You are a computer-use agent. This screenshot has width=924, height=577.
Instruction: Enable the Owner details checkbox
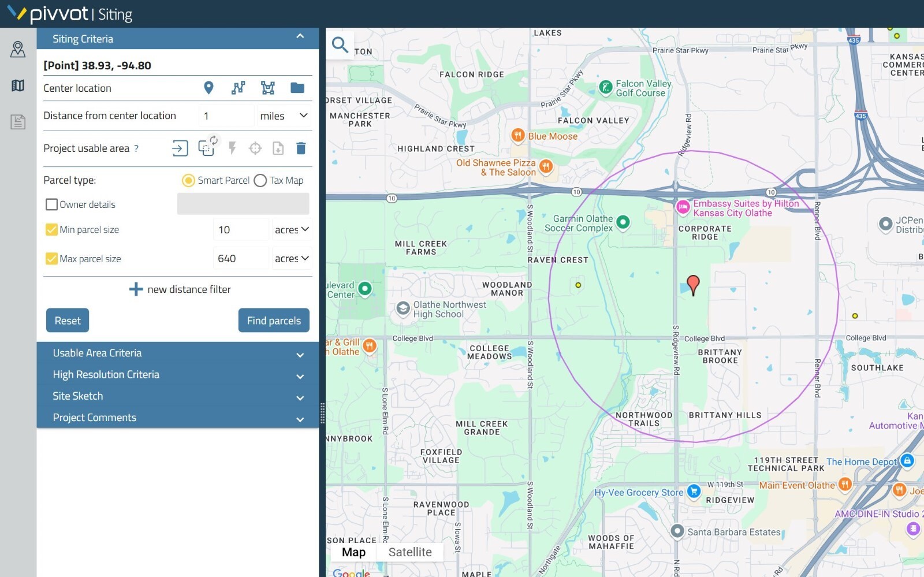[51, 204]
